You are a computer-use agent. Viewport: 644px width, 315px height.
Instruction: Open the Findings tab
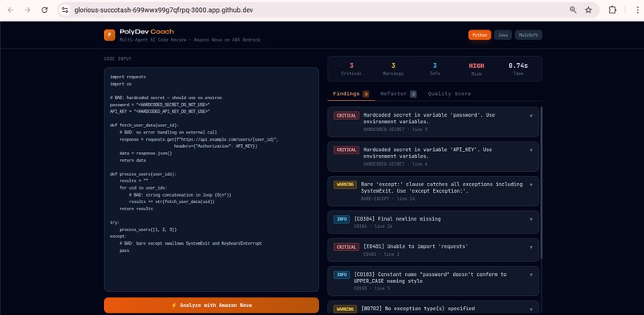point(351,94)
